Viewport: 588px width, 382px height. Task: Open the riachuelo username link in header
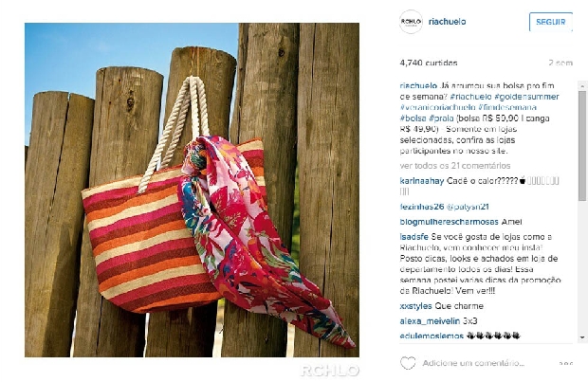[x=448, y=22]
